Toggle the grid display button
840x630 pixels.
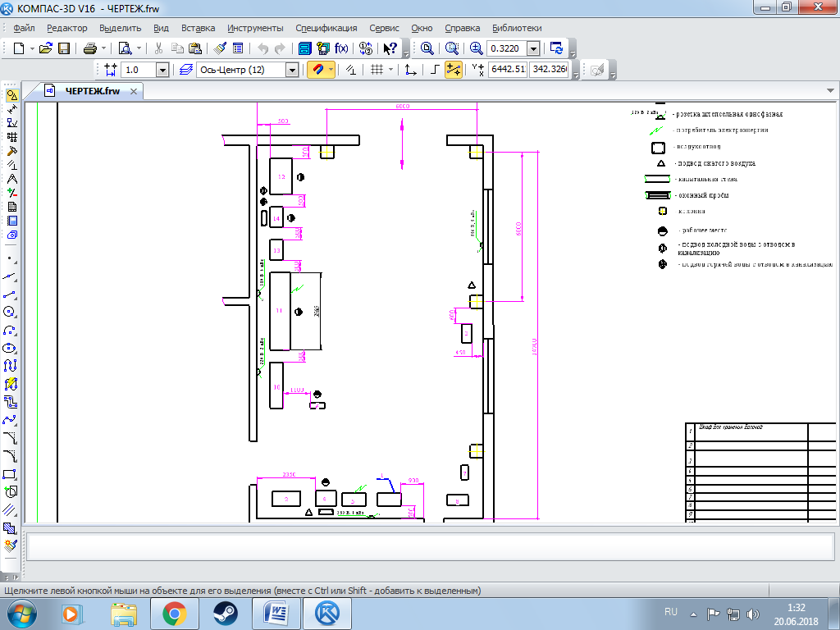[x=377, y=70]
